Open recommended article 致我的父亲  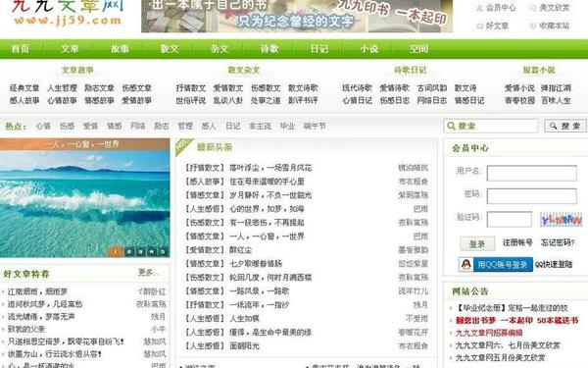(x=26, y=329)
